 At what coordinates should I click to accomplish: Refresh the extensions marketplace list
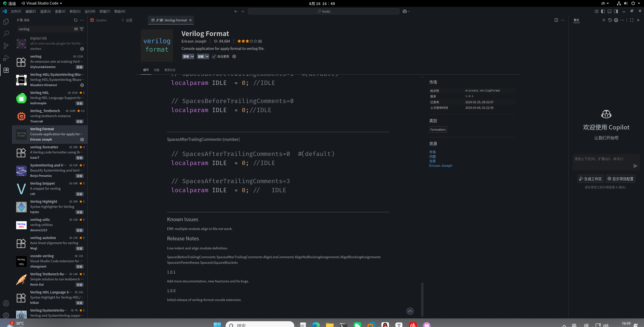click(x=76, y=20)
